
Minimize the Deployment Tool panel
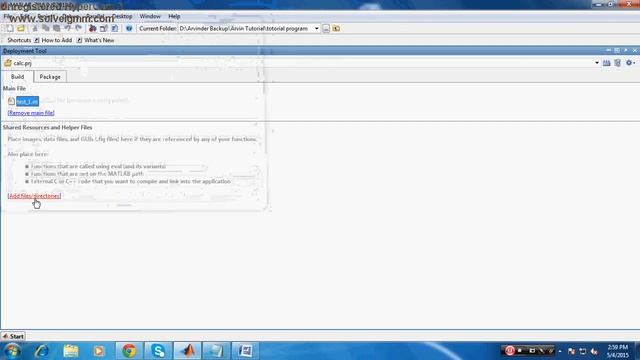(608, 50)
